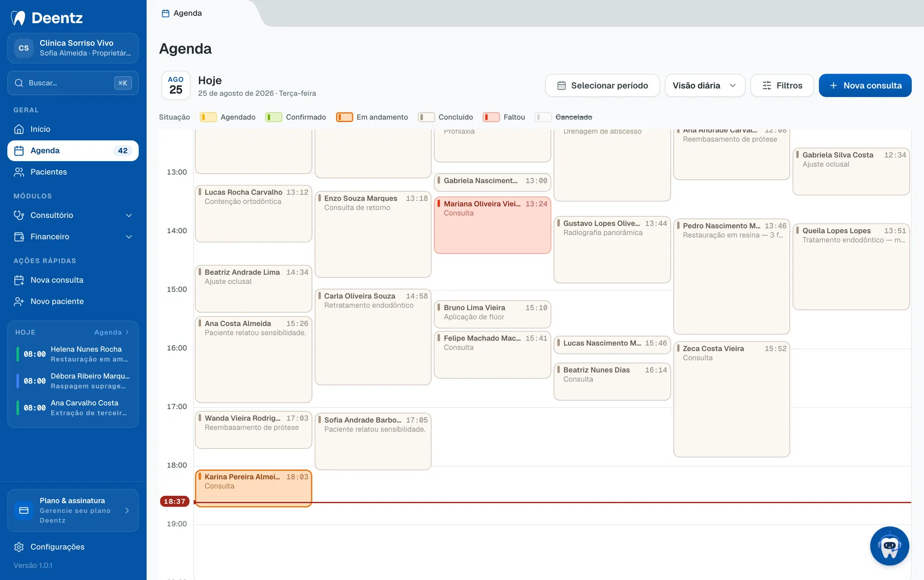
Task: Click the calendar icon in Agenda breadcrumb tab
Action: click(166, 13)
